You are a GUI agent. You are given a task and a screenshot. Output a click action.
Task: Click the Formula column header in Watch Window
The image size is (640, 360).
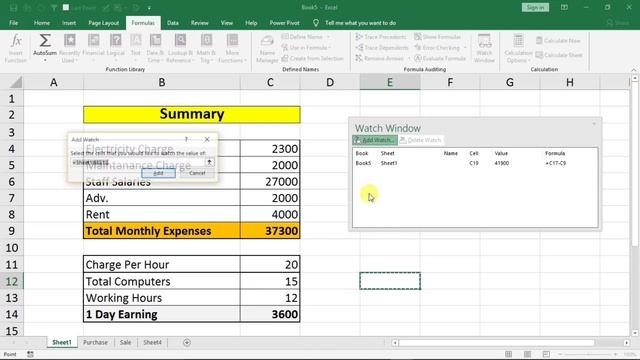(x=555, y=153)
